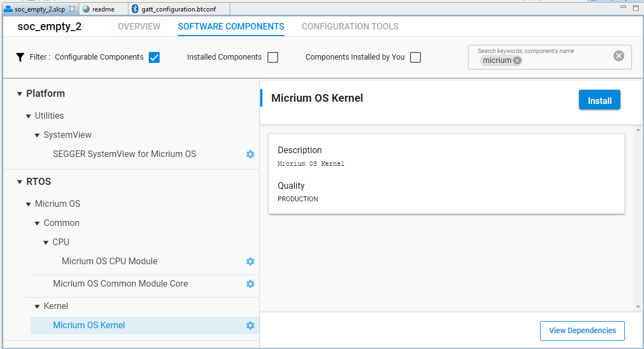Image resolution: width=644 pixels, height=349 pixels.
Task: Collapse the Kernel node under Micrium OS
Action: click(x=37, y=306)
